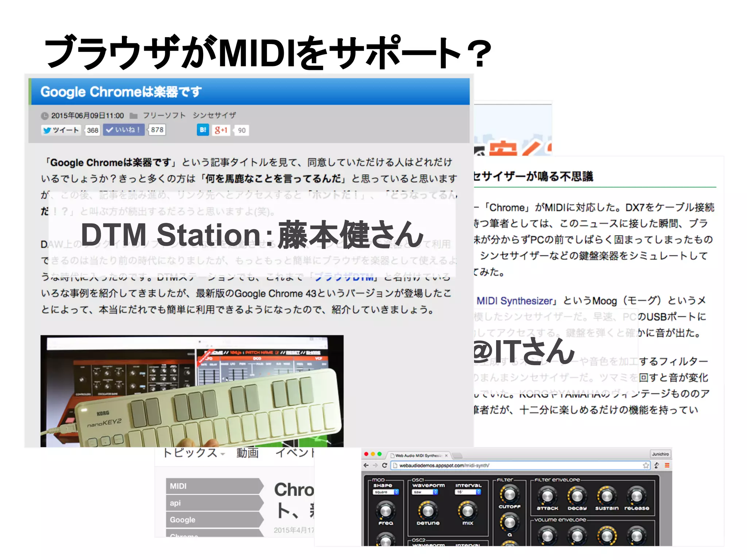
Task: Click the Filter Envelope Release knob
Action: point(636,496)
